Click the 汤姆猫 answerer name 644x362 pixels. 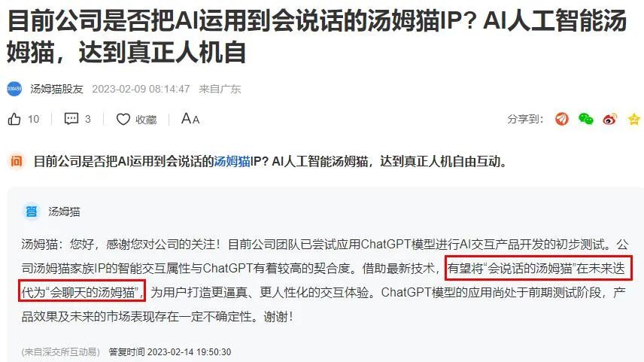point(64,211)
